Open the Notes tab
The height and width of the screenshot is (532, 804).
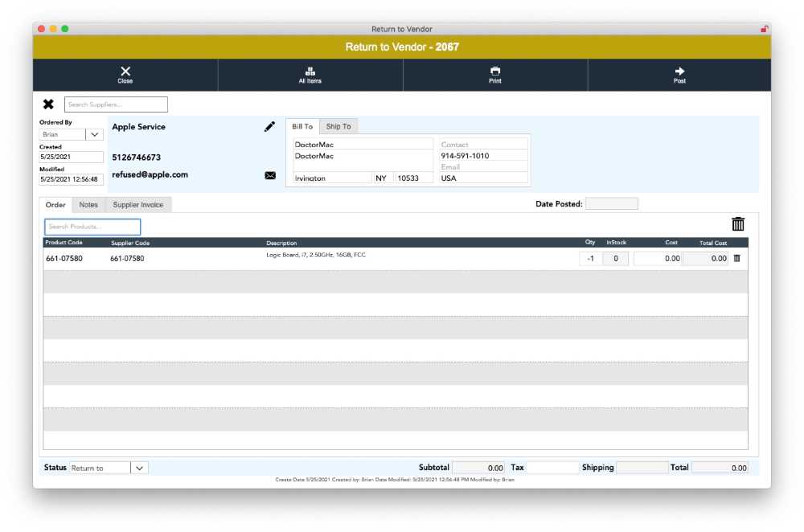pyautogui.click(x=88, y=205)
